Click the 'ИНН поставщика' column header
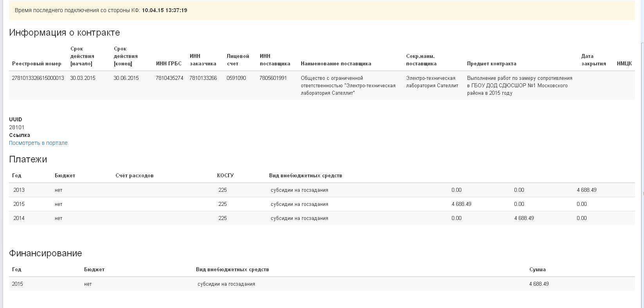644x308 pixels. [275, 60]
